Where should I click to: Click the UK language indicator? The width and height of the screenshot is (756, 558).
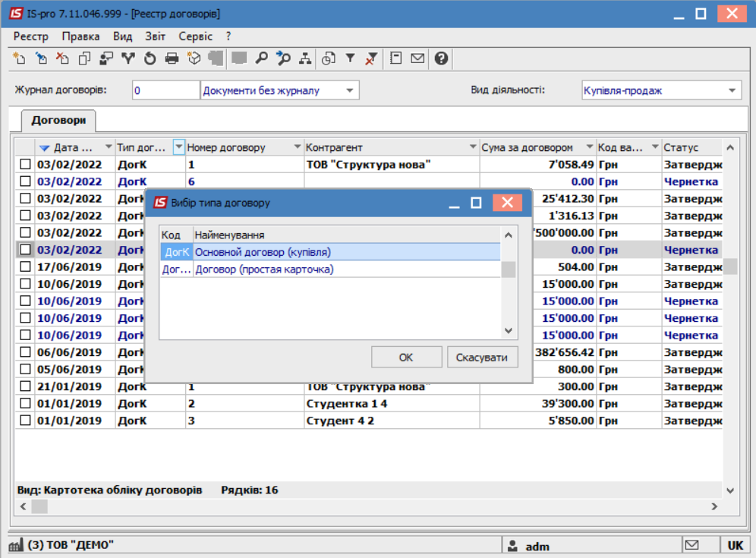click(x=736, y=545)
